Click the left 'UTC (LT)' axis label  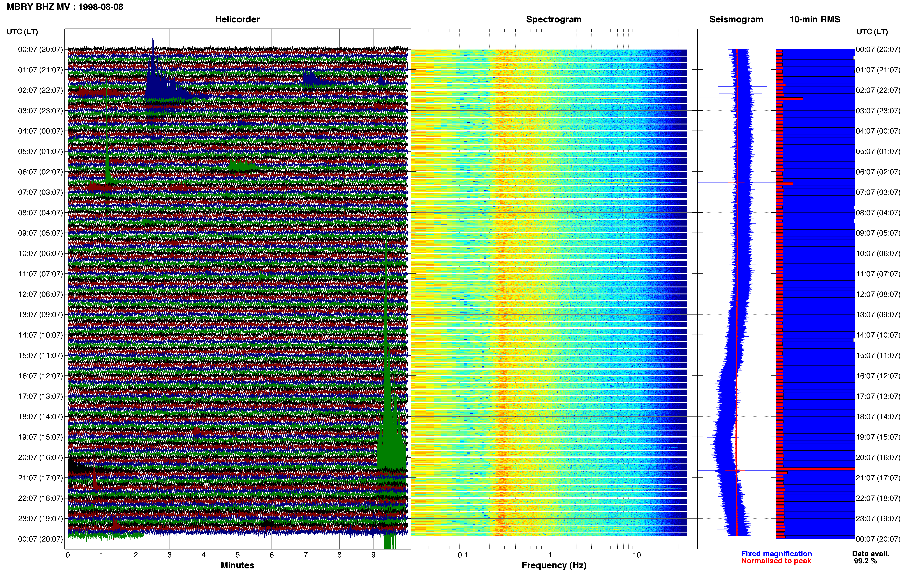coord(22,32)
